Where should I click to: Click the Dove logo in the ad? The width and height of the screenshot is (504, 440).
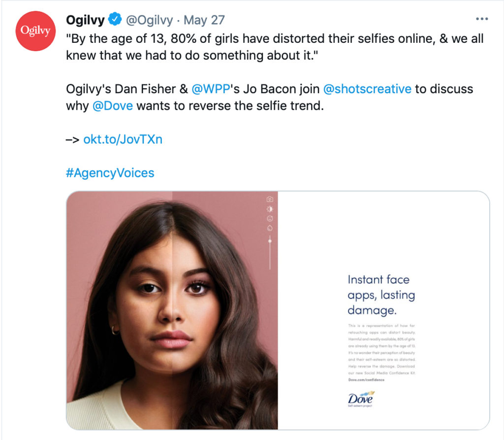click(x=360, y=400)
